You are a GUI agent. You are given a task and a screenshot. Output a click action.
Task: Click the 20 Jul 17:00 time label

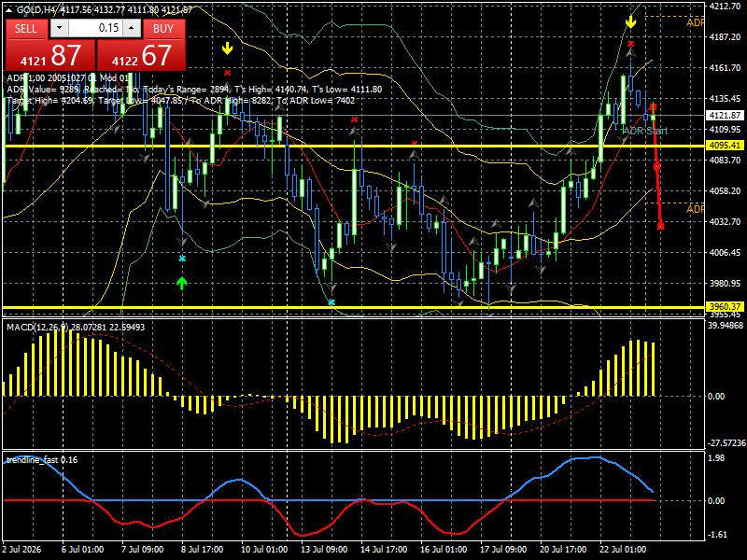coord(563,550)
